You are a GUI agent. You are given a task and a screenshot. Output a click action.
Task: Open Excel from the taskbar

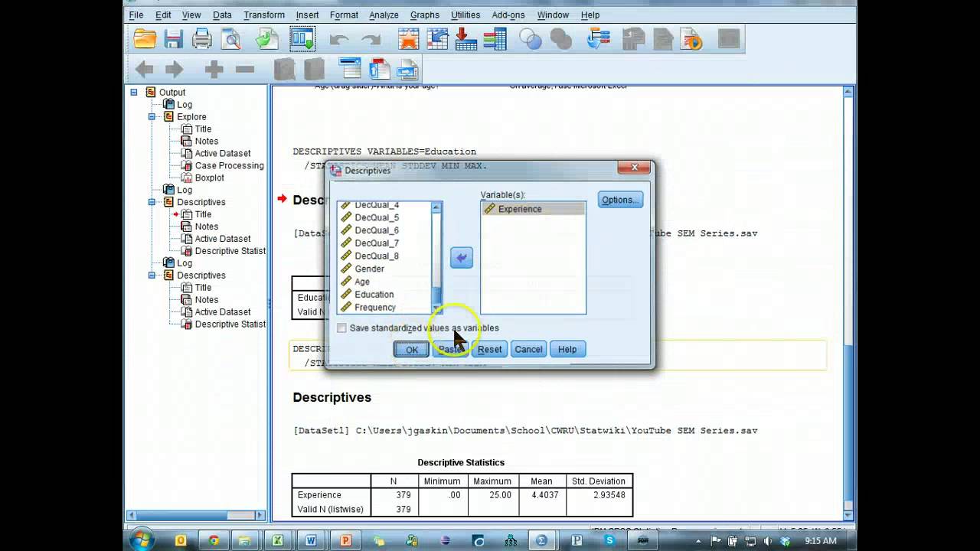[279, 540]
